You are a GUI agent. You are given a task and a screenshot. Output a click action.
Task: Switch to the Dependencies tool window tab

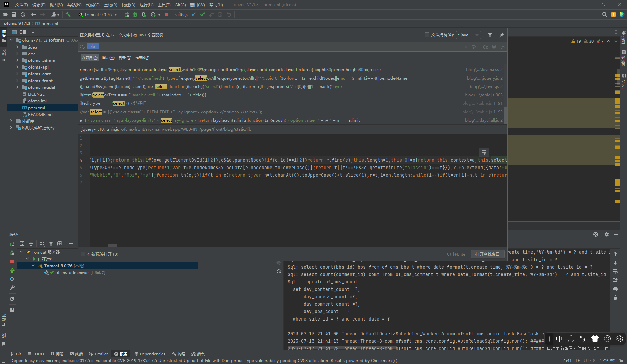150,354
